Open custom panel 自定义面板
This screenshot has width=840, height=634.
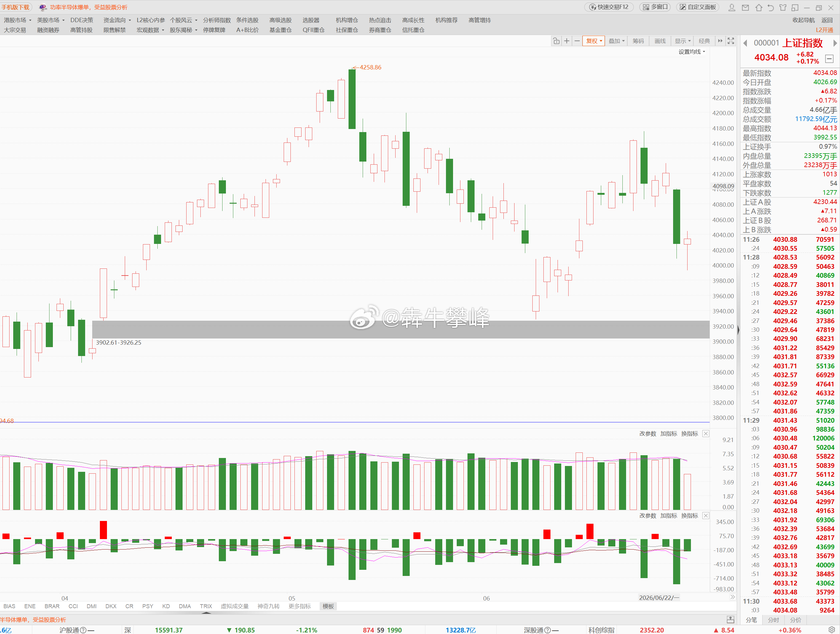(x=698, y=7)
